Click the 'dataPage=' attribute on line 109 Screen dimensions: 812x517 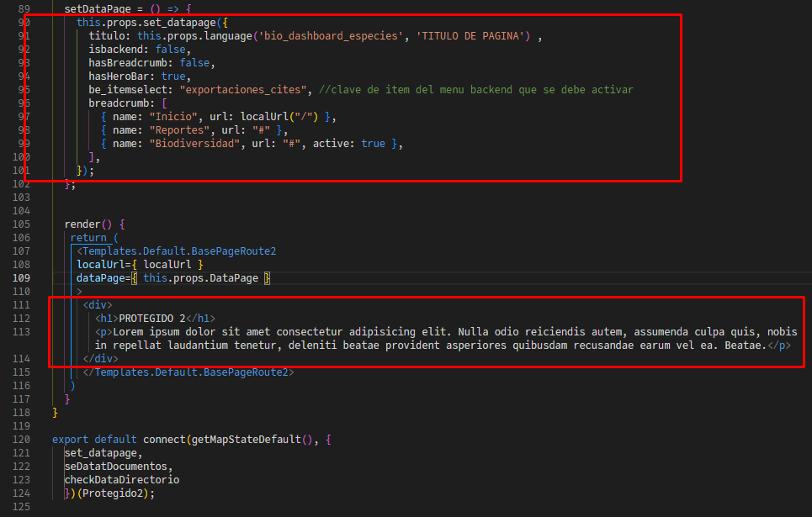click(x=103, y=278)
